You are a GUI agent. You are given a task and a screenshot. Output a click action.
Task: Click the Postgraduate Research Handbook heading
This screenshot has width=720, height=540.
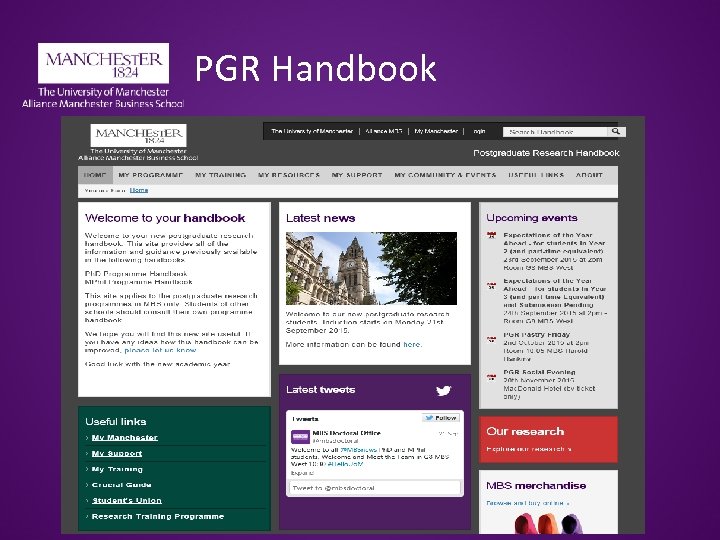pos(546,153)
